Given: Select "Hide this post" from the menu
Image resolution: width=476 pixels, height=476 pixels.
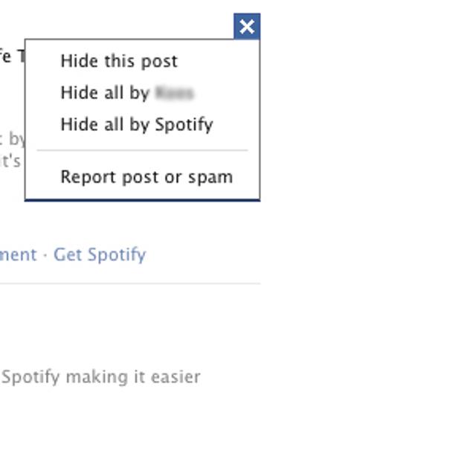Looking at the screenshot, I should point(119,61).
